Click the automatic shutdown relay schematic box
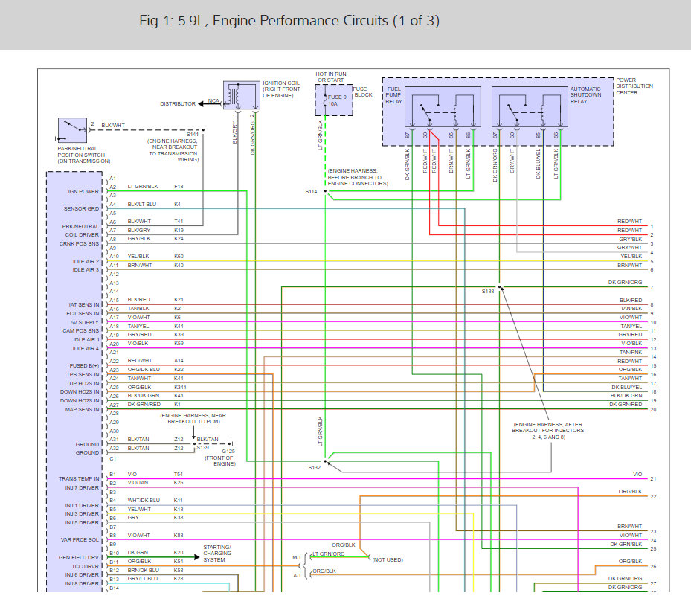Screen dimensions: 691x616 530,106
